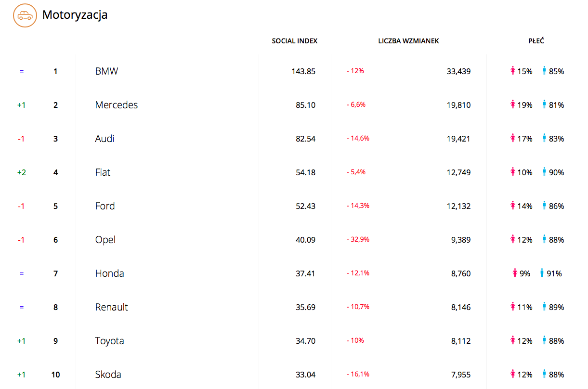Select the Renault brand name

point(112,307)
